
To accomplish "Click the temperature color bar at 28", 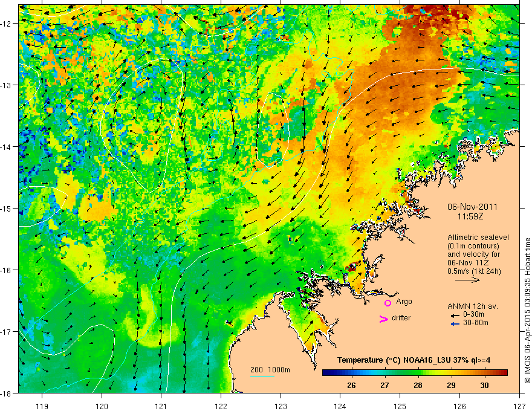I will (x=418, y=373).
